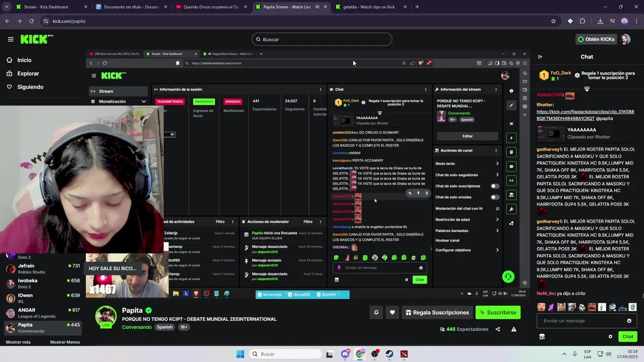The image size is (644, 362).
Task: Reload the page with the refresh icon
Action: (31, 21)
